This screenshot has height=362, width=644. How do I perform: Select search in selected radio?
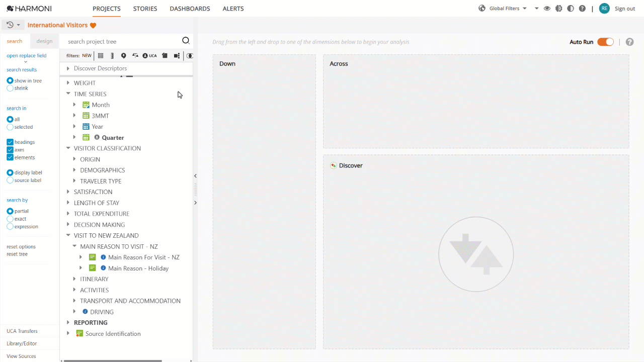(x=10, y=127)
